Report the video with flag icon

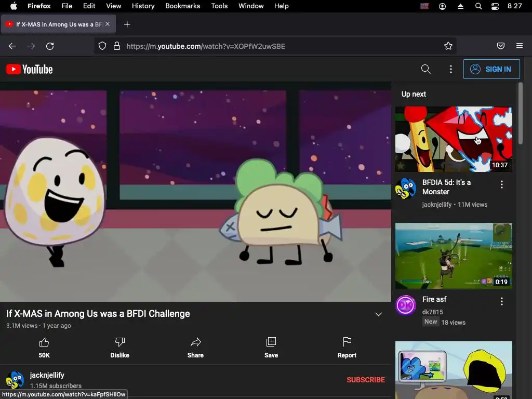point(347,348)
